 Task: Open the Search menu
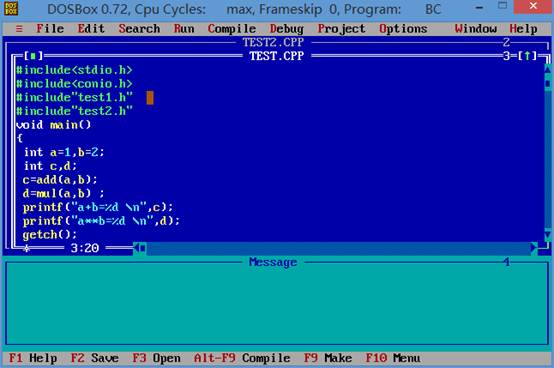point(139,29)
